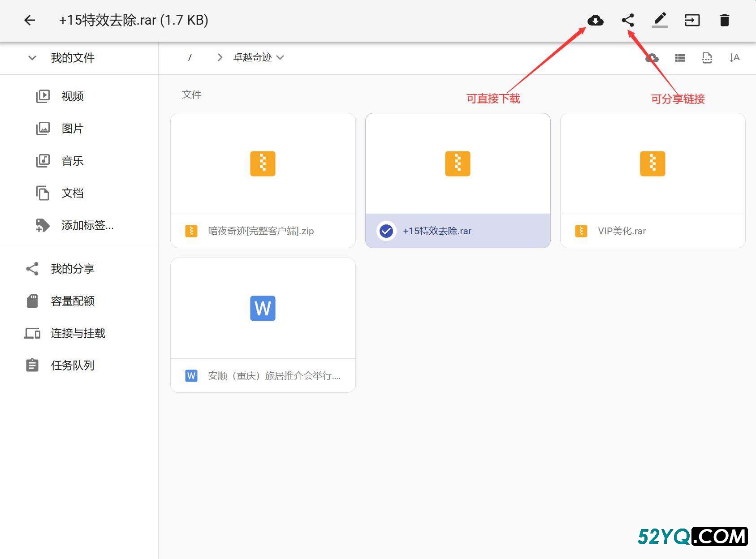
Task: Open the sort order options icon
Action: [x=734, y=58]
